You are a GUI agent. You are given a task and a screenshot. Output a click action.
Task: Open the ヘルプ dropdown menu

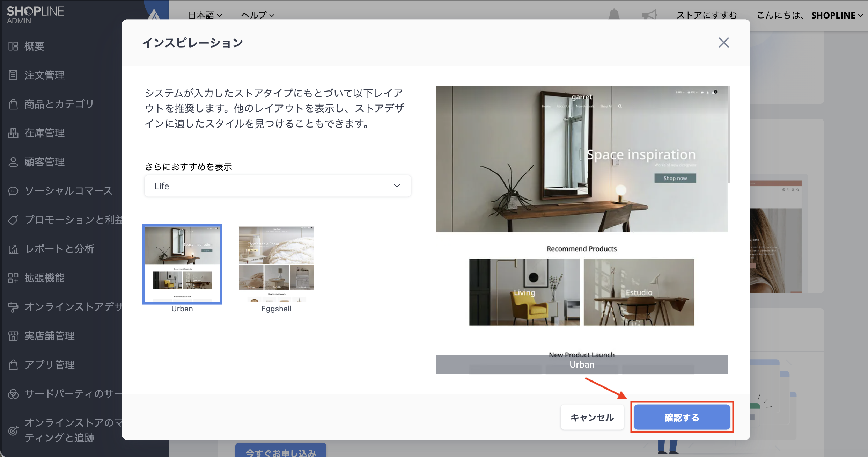pos(258,15)
